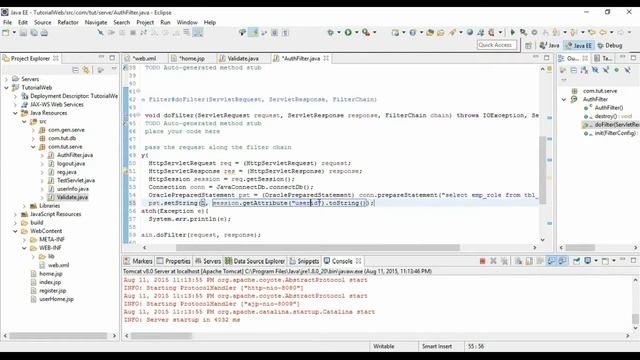The image size is (640, 360).
Task: Click the Open Web Browser globe icon
Action: coord(470,33)
